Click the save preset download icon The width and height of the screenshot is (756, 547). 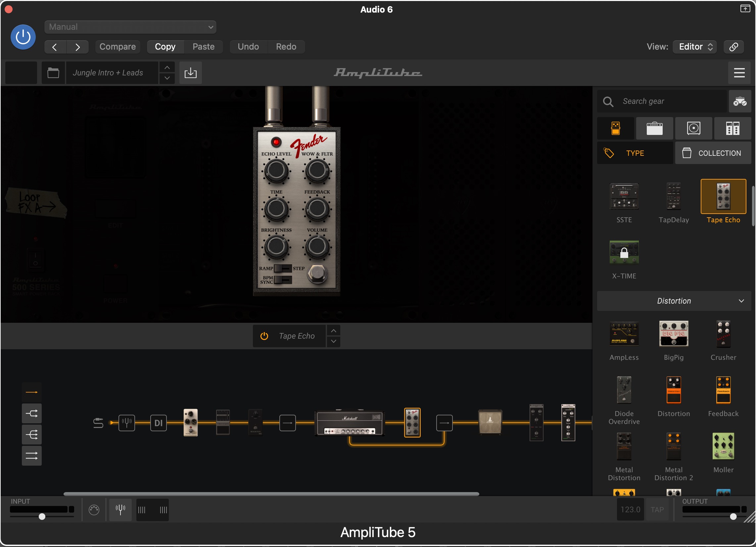pyautogui.click(x=190, y=73)
